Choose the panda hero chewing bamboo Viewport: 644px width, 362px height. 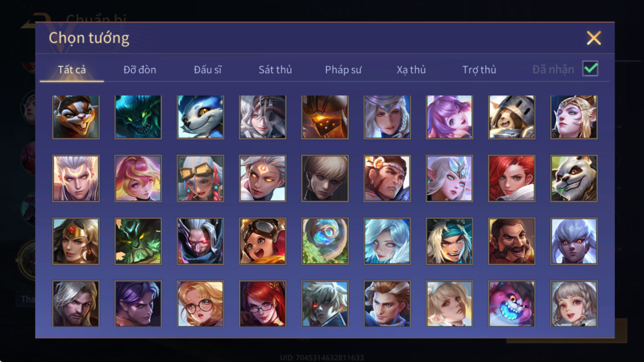[574, 178]
